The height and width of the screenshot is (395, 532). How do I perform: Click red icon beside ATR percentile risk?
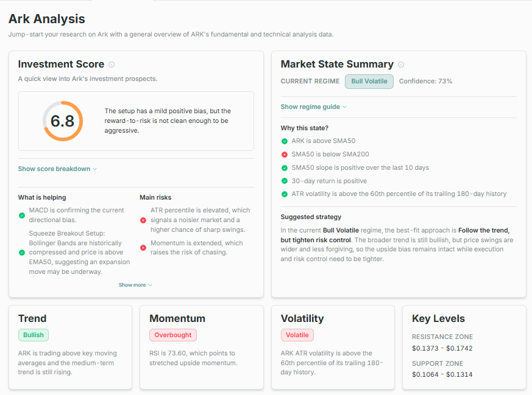[143, 220]
